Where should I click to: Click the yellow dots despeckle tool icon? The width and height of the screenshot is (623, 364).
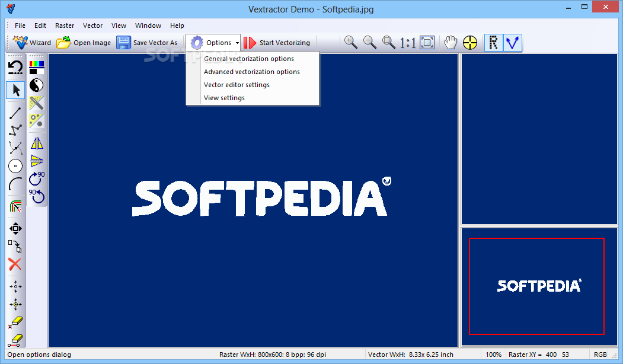pyautogui.click(x=37, y=121)
